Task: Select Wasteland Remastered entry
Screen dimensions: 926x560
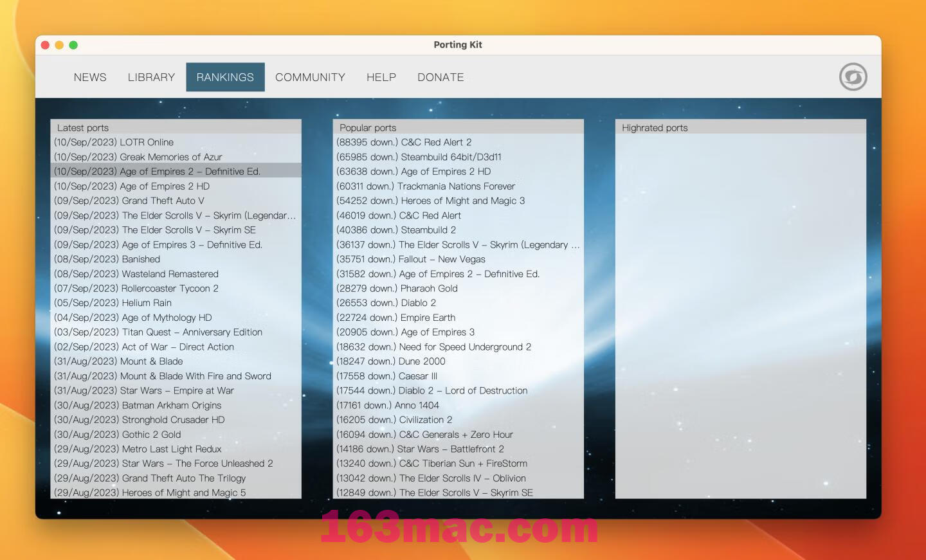Action: pos(176,274)
